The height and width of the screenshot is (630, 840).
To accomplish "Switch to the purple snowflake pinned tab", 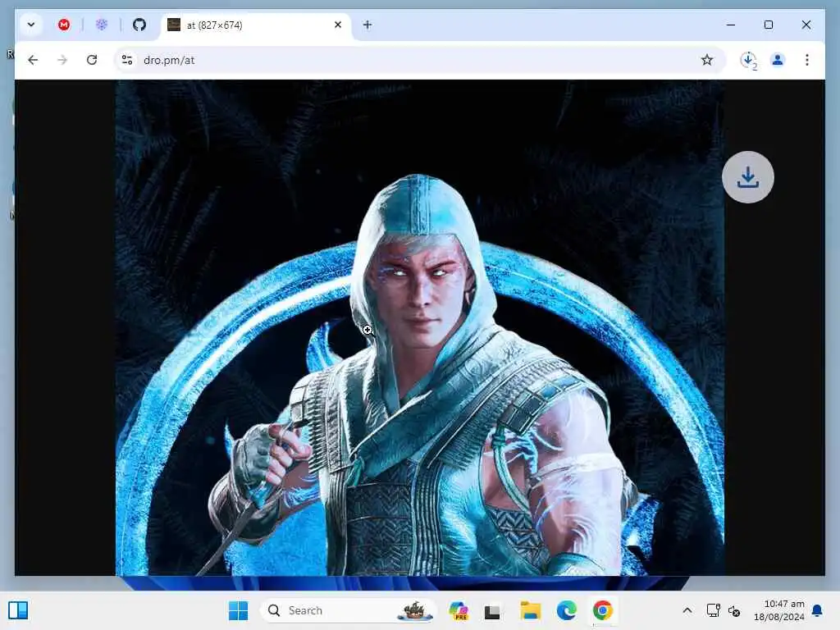I will 101,25.
